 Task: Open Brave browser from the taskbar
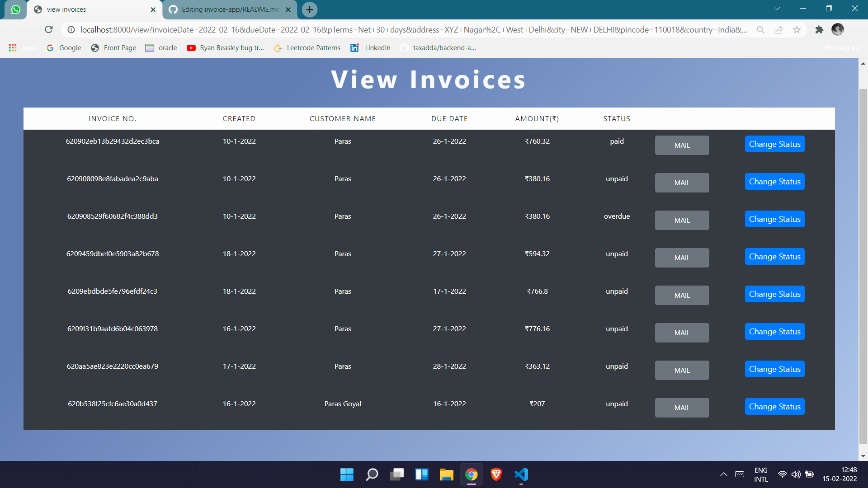496,474
